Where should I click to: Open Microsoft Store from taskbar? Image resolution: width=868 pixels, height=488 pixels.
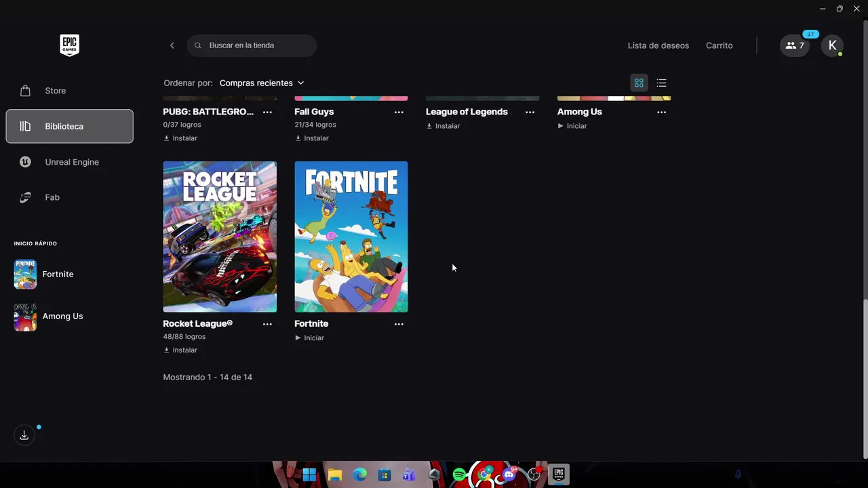pos(384,474)
